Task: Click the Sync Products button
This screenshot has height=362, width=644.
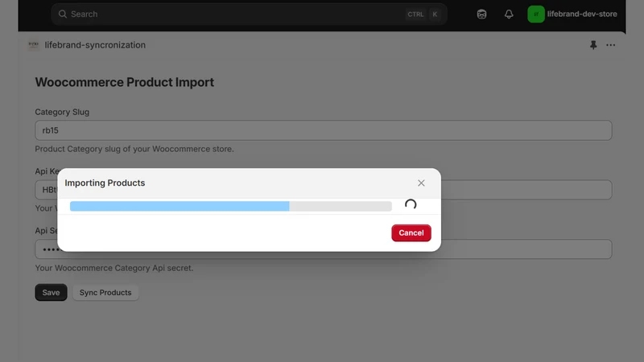Action: 105,292
